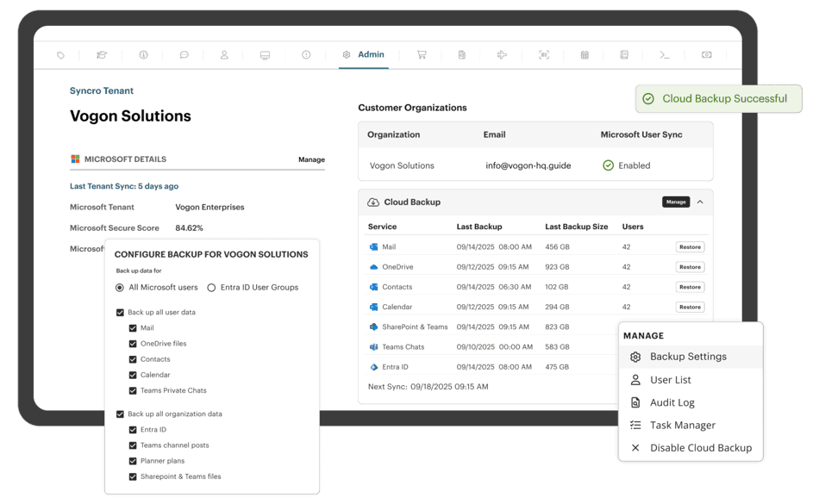Switch to the Admin tab
Image resolution: width=819 pixels, height=504 pixels.
[x=364, y=55]
